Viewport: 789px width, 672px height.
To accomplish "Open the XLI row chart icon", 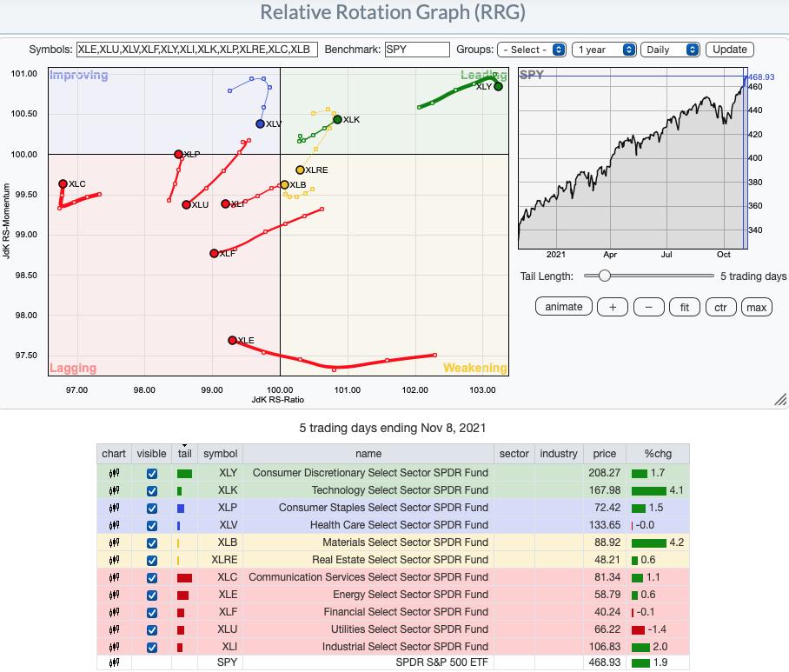I will (x=114, y=647).
